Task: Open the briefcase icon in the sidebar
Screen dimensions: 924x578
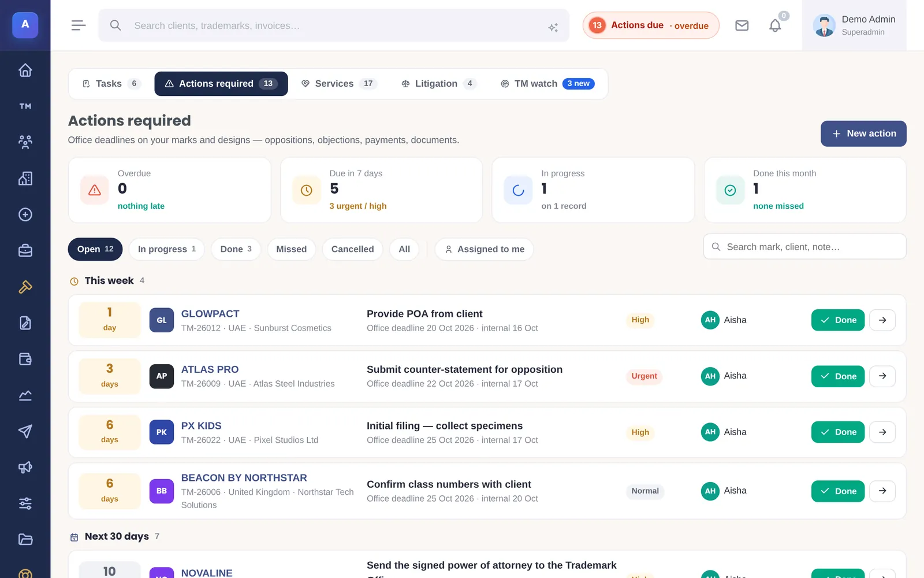Action: (x=25, y=251)
